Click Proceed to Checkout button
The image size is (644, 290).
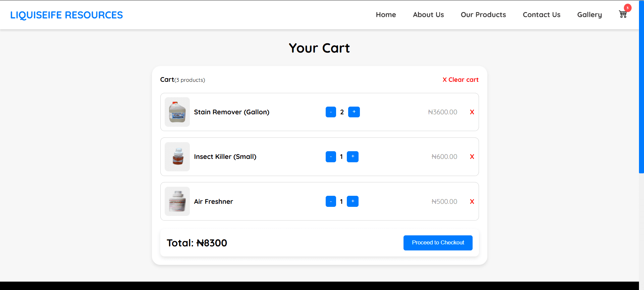pos(438,243)
